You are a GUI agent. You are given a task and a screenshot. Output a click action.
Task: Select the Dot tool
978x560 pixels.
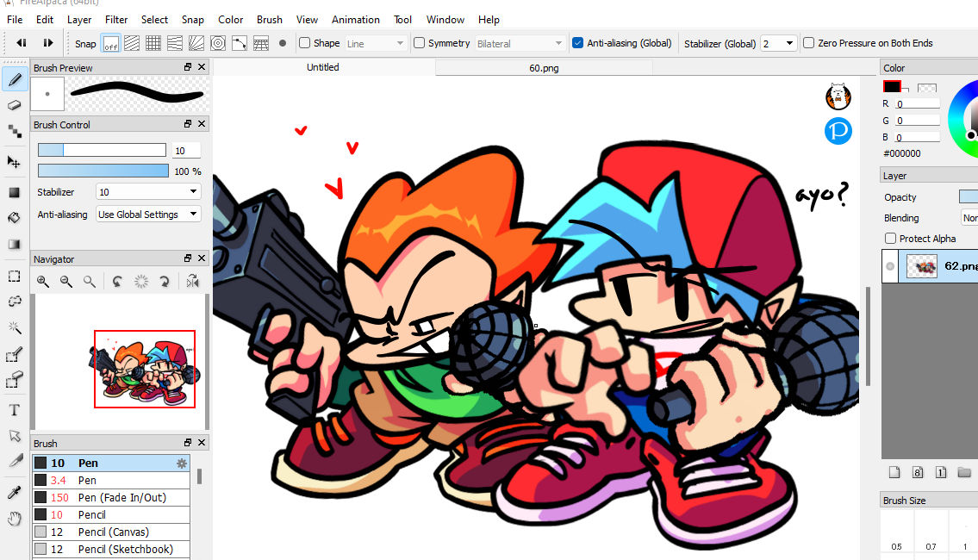pos(15,131)
